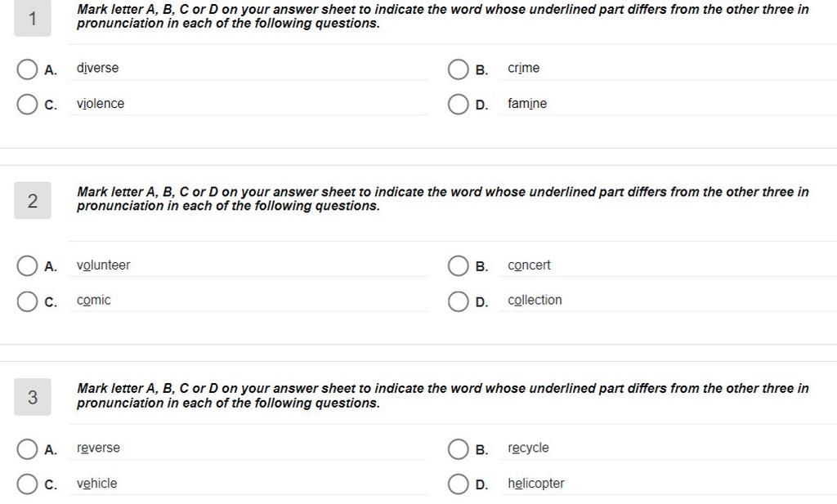
Task: Select option A 'reverse' radio button
Action: pyautogui.click(x=27, y=449)
